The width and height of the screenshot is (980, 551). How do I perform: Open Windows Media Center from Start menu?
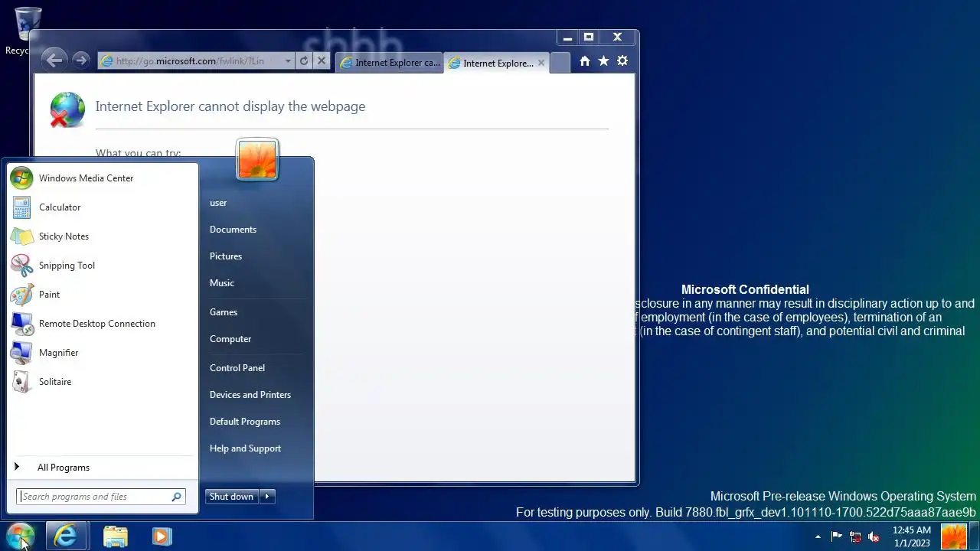point(102,178)
